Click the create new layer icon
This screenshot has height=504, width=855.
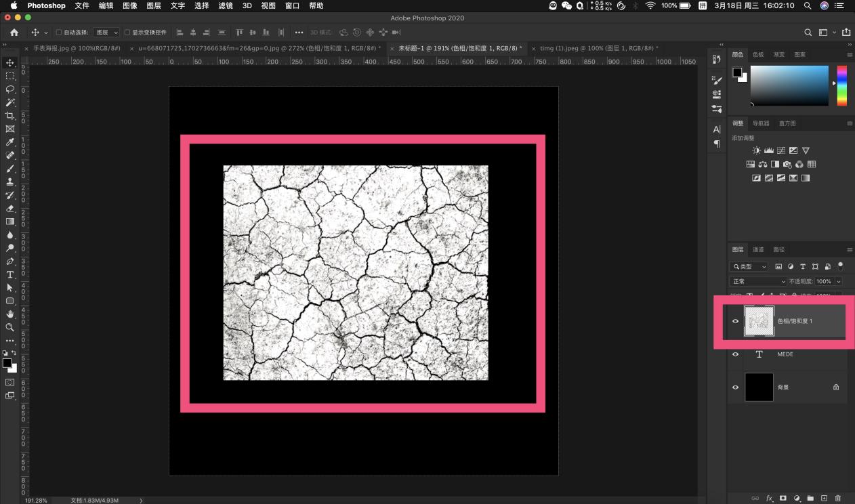(x=824, y=498)
